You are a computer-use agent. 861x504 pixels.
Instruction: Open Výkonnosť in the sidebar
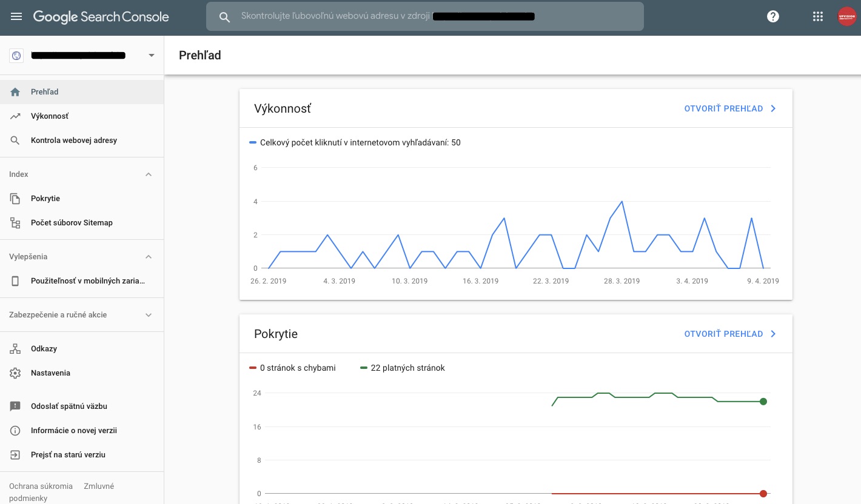82,116
